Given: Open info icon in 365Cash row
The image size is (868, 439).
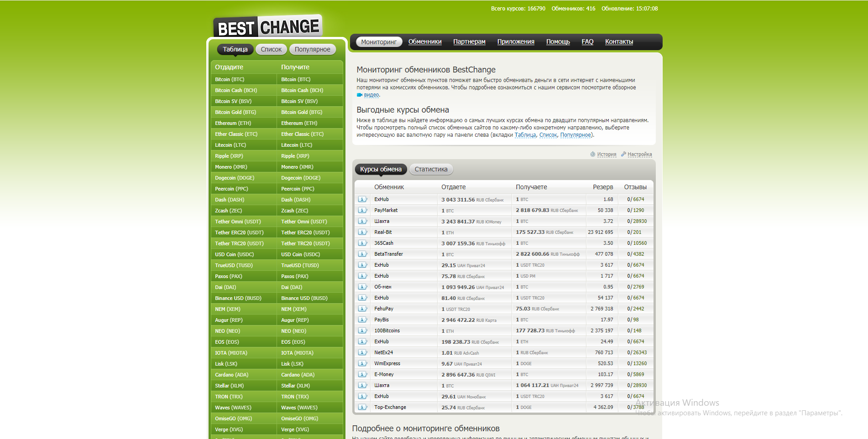Looking at the screenshot, I should (x=362, y=243).
